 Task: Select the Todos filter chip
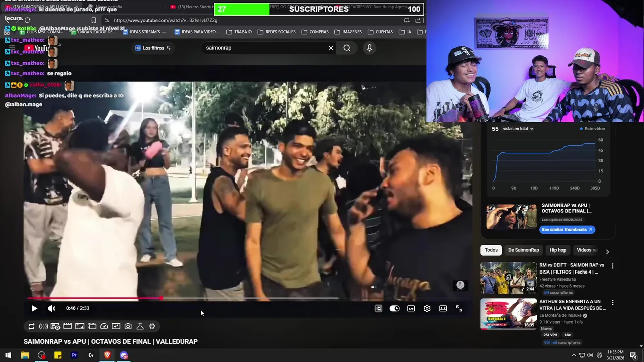pyautogui.click(x=491, y=250)
